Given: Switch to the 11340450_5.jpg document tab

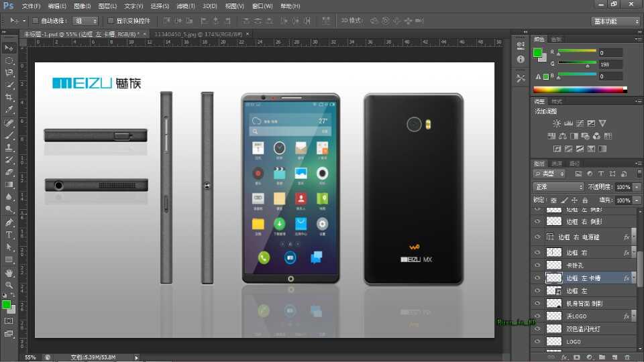Looking at the screenshot, I should coord(197,33).
